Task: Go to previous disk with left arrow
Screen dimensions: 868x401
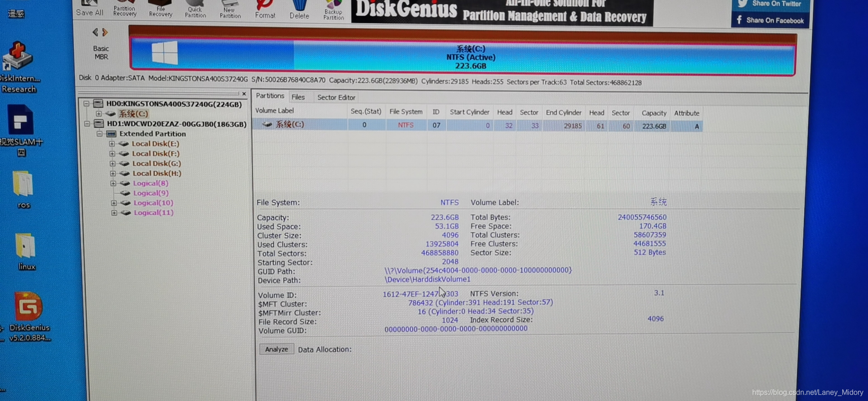Action: click(95, 32)
